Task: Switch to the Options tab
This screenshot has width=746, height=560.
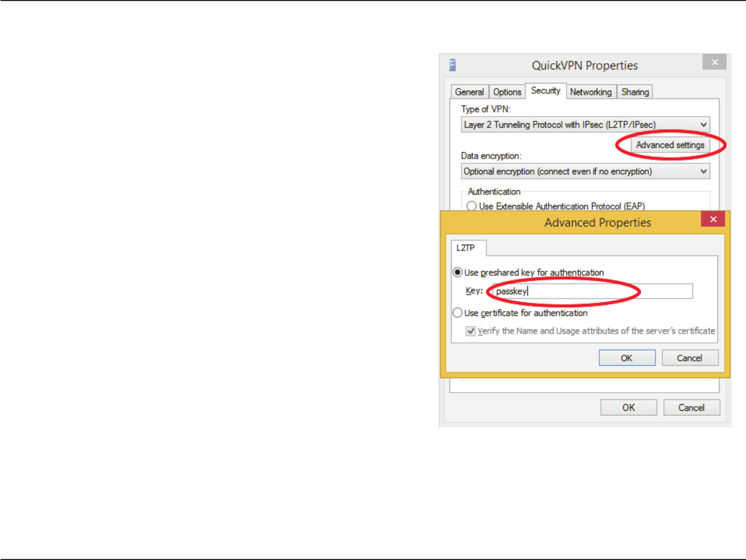Action: (507, 92)
